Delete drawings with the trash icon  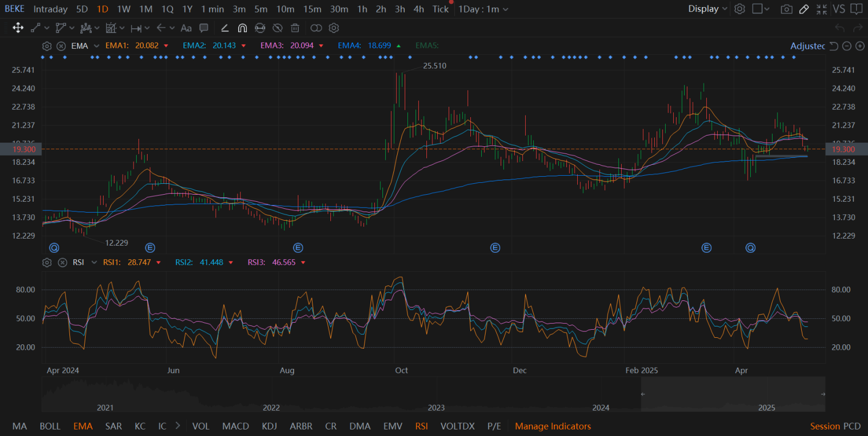(295, 28)
